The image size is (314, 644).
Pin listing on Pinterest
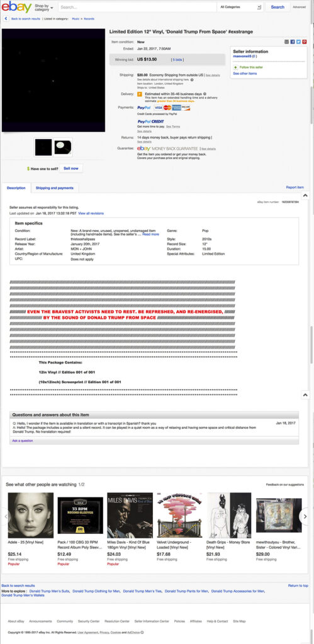305,42
